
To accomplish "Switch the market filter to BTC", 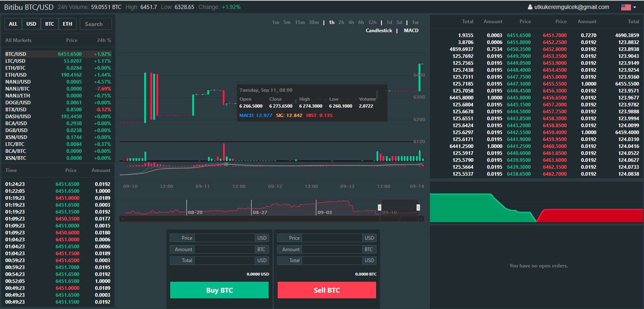I will click(50, 24).
